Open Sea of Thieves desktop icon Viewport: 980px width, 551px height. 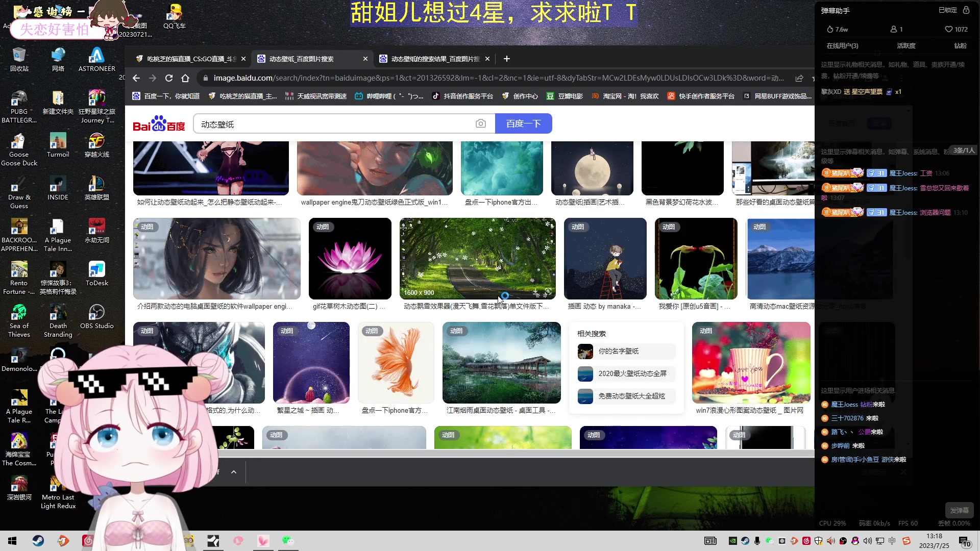point(19,321)
